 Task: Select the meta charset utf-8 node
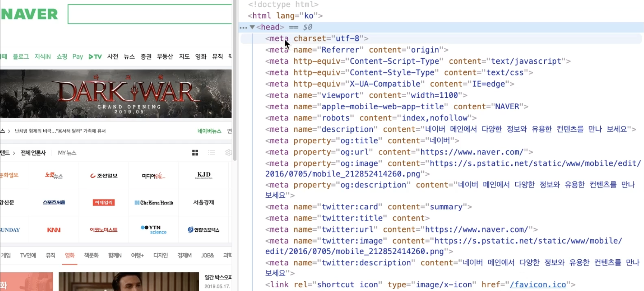click(x=317, y=38)
